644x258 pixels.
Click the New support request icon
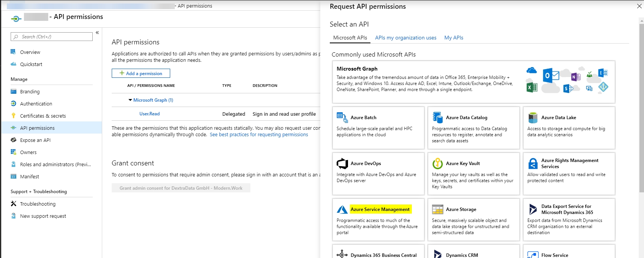point(13,216)
